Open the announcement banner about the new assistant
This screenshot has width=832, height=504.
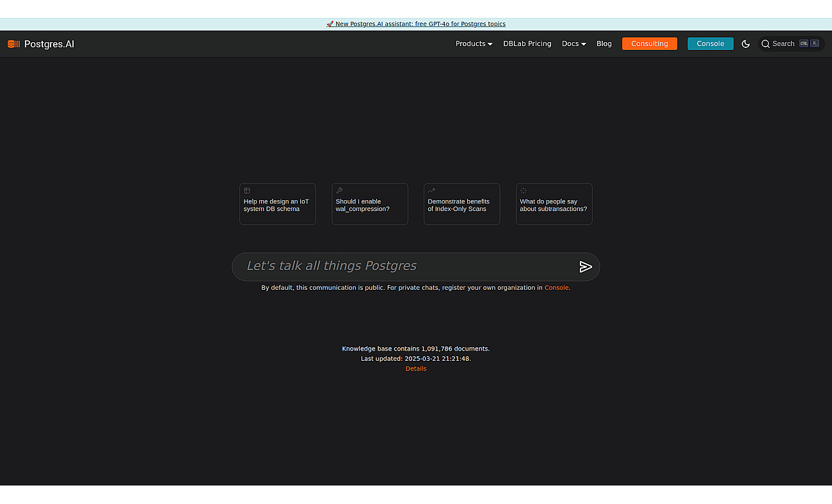click(x=416, y=24)
